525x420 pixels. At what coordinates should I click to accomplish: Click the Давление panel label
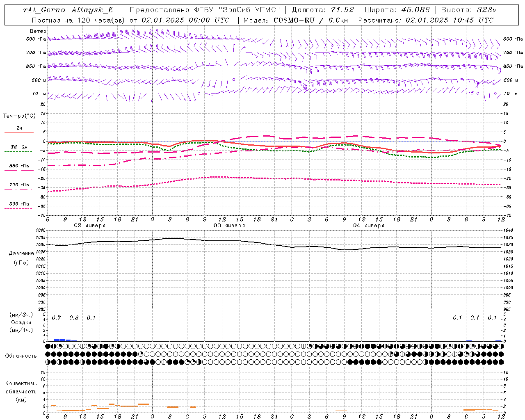(21, 253)
